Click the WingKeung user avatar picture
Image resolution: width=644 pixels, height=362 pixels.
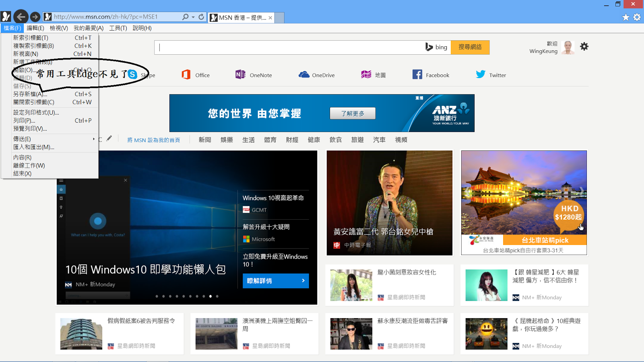point(568,47)
